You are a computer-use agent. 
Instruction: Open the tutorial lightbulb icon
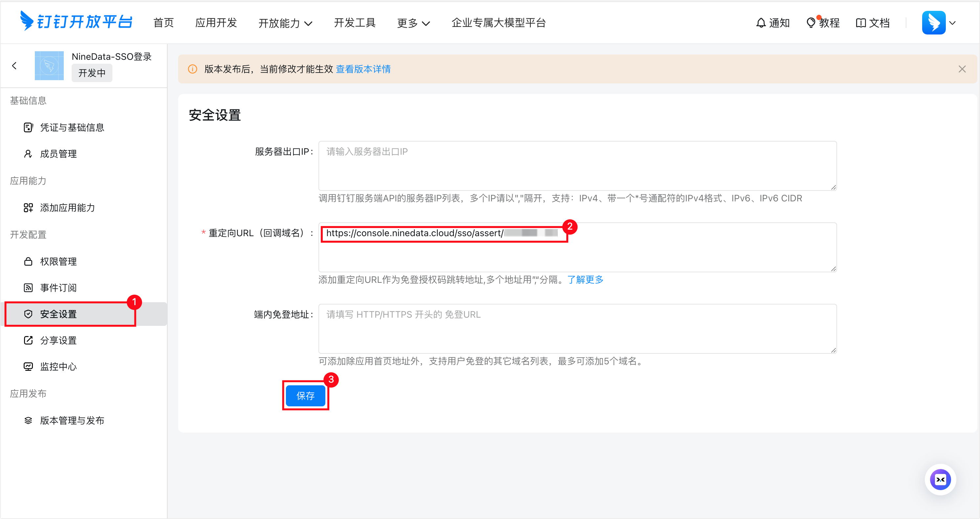[x=810, y=23]
